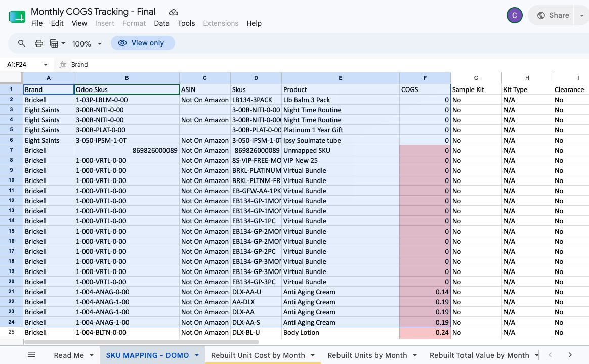The height and width of the screenshot is (364, 589).
Task: Click the print icon
Action: (x=38, y=43)
